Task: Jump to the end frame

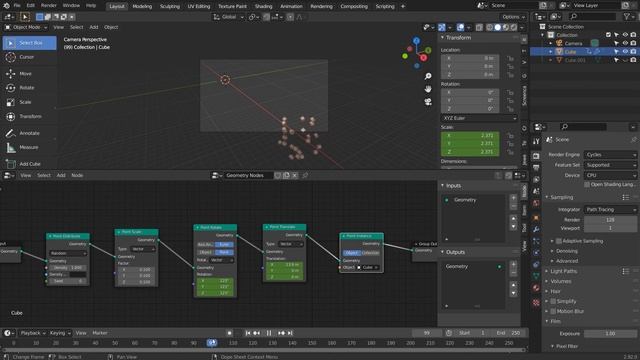Action: pyautogui.click(x=290, y=333)
